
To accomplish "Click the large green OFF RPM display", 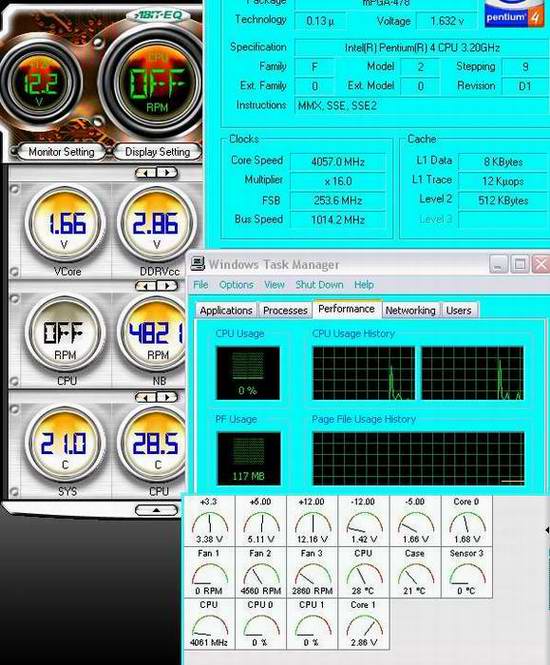I will 157,81.
